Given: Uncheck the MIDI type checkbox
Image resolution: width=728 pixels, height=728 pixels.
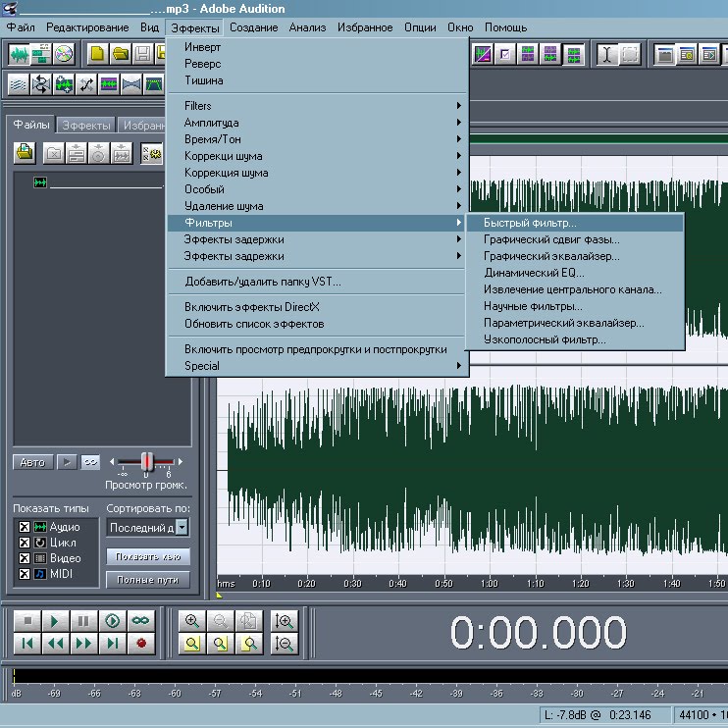Looking at the screenshot, I should click(25, 574).
